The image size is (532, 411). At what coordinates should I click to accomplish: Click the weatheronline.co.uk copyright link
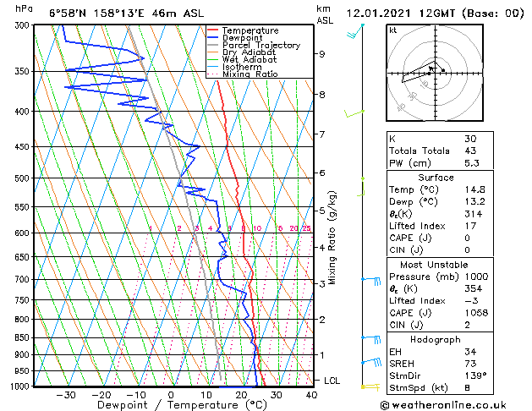click(x=443, y=405)
